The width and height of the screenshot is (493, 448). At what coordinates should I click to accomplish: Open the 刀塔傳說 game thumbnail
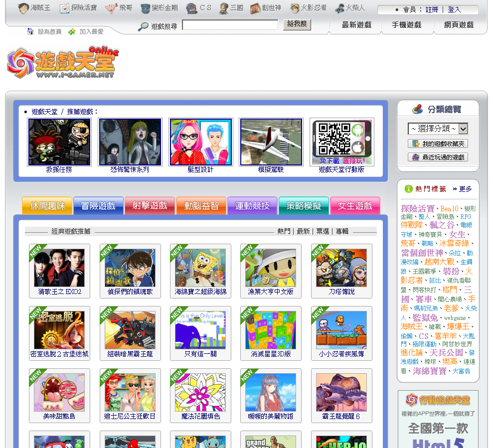341,268
